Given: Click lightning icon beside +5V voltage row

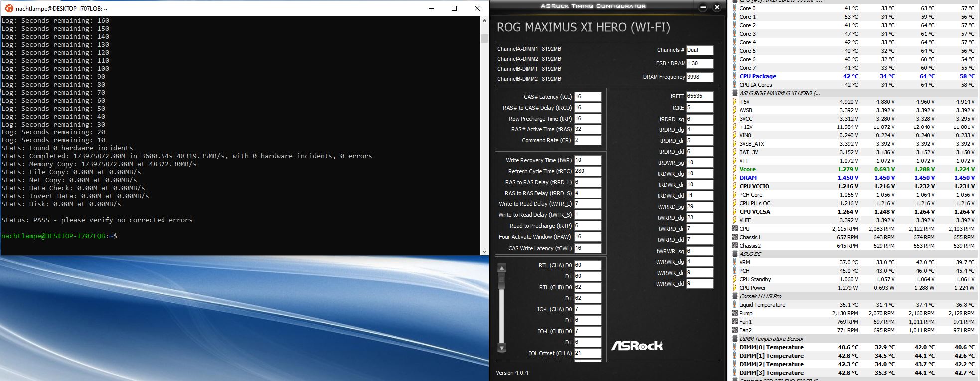Looking at the screenshot, I should (x=734, y=102).
